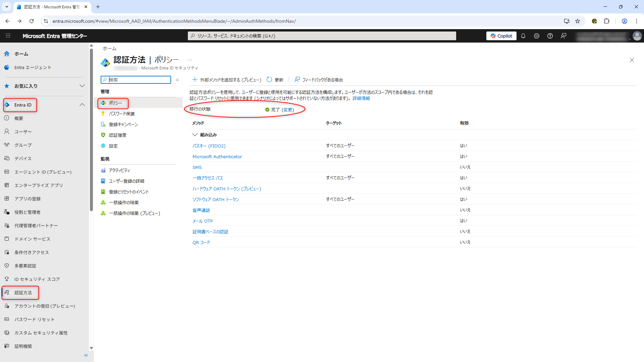Image resolution: width=644 pixels, height=362 pixels.
Task: Open Microsoft Authenticator method link
Action: coord(217,157)
